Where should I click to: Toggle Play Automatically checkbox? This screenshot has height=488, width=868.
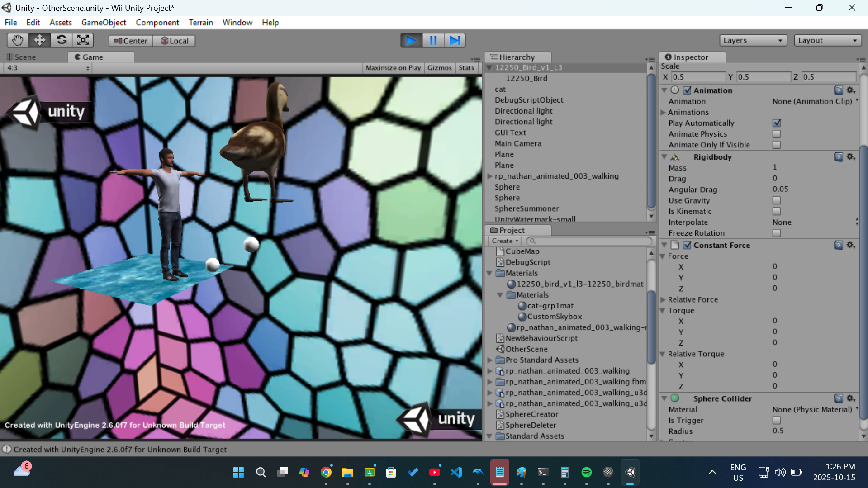point(777,123)
